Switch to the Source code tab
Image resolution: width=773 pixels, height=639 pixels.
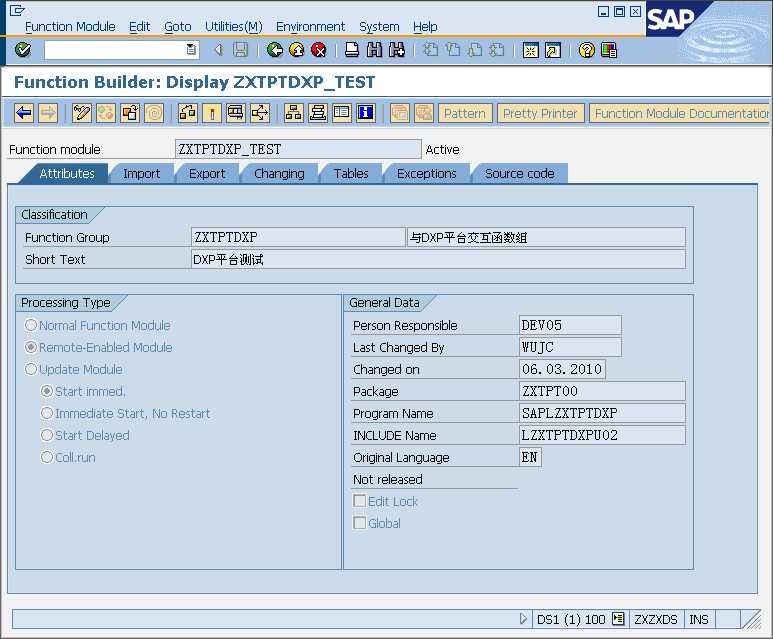520,174
